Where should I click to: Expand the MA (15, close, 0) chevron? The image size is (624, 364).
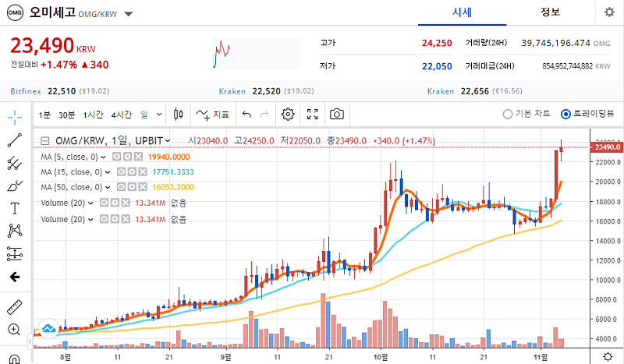(108, 172)
